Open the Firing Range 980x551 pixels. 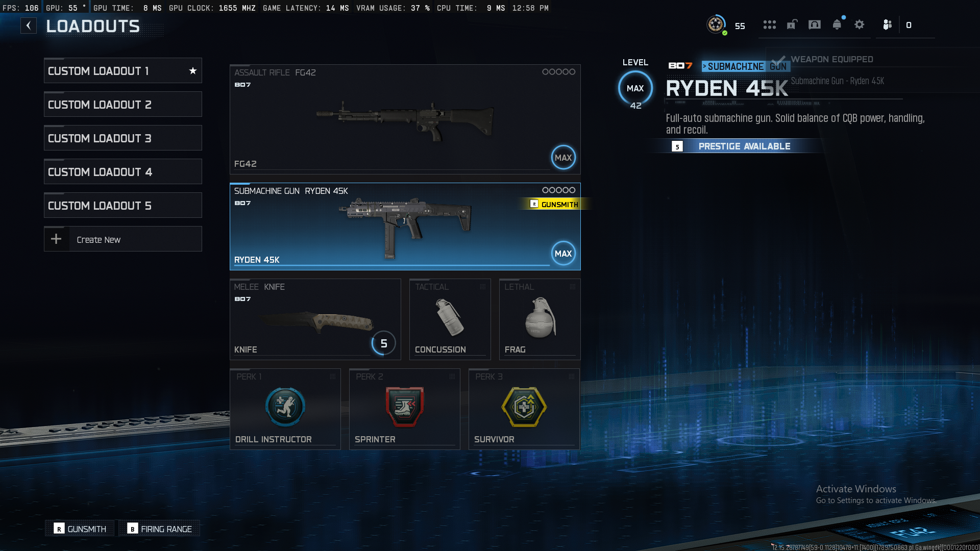click(x=160, y=529)
